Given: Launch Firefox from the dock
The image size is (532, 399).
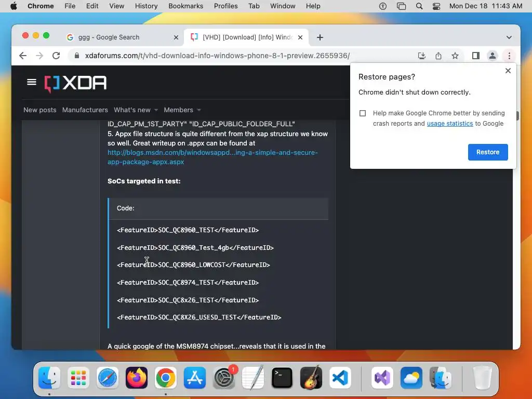Looking at the screenshot, I should coord(137,378).
